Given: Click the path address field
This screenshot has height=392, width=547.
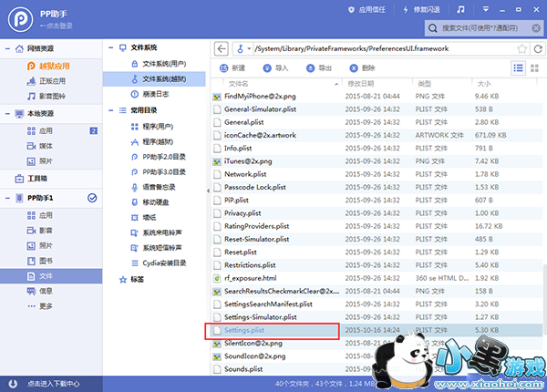Looking at the screenshot, I should (384, 48).
